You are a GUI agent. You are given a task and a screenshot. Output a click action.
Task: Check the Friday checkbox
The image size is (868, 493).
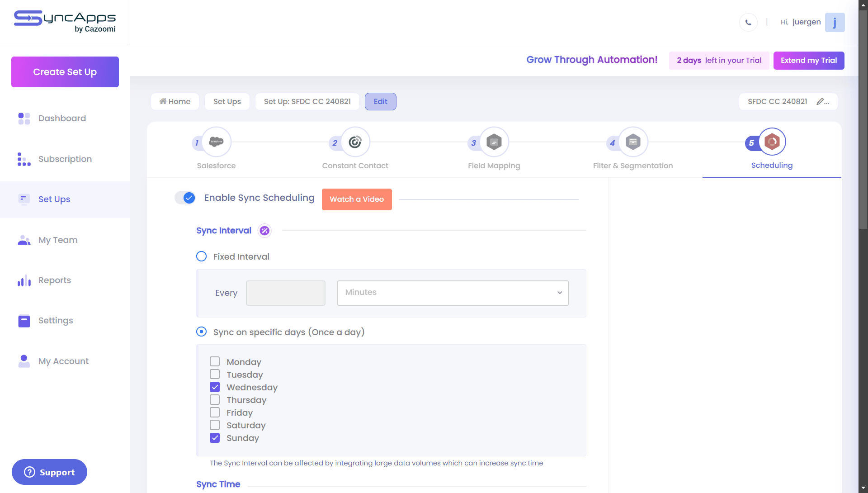215,412
